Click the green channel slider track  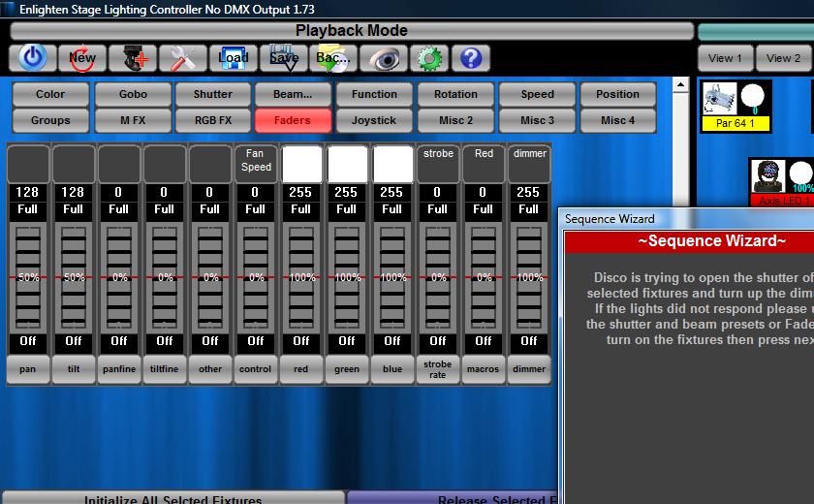346,276
